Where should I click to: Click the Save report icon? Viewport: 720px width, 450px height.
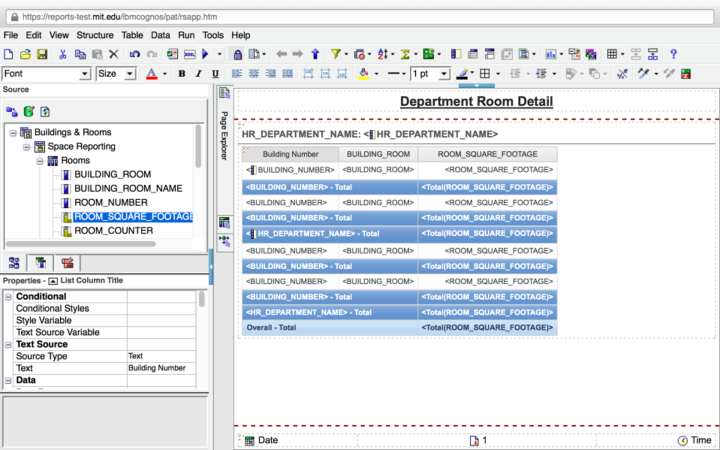[42, 54]
